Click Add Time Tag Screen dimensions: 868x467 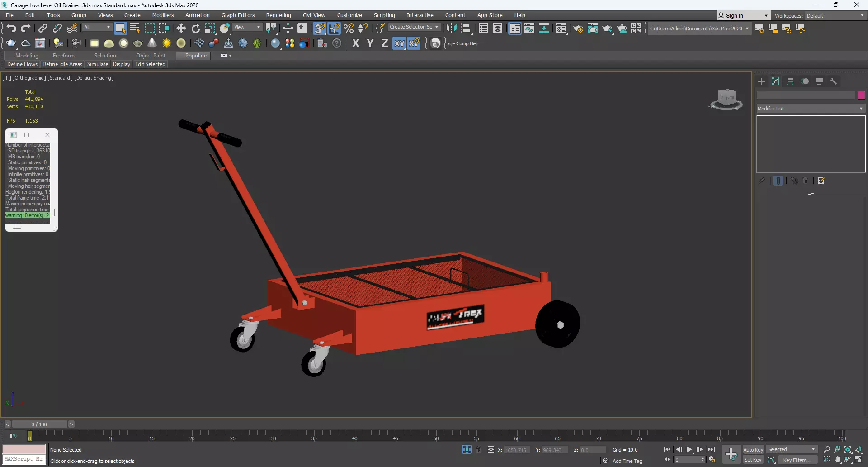(627, 461)
